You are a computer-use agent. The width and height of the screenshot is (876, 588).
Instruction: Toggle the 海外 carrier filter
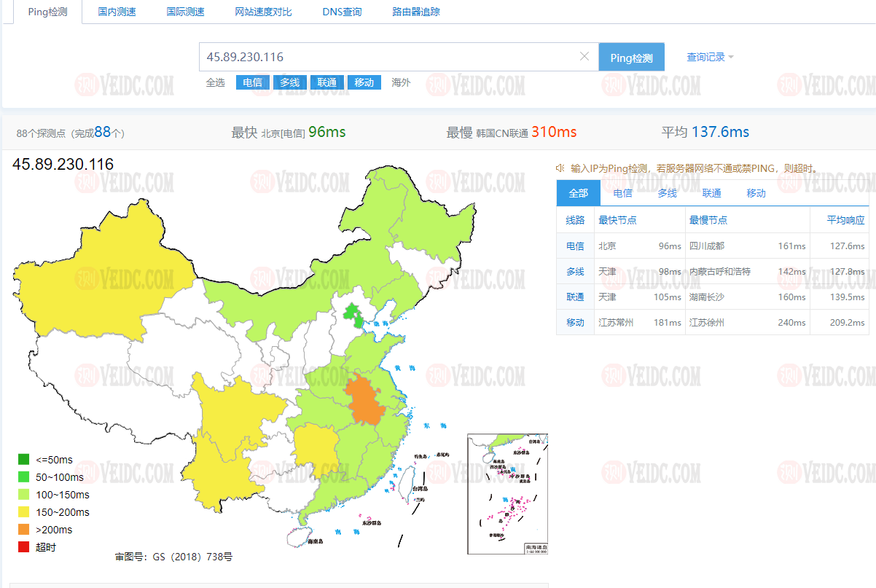401,82
